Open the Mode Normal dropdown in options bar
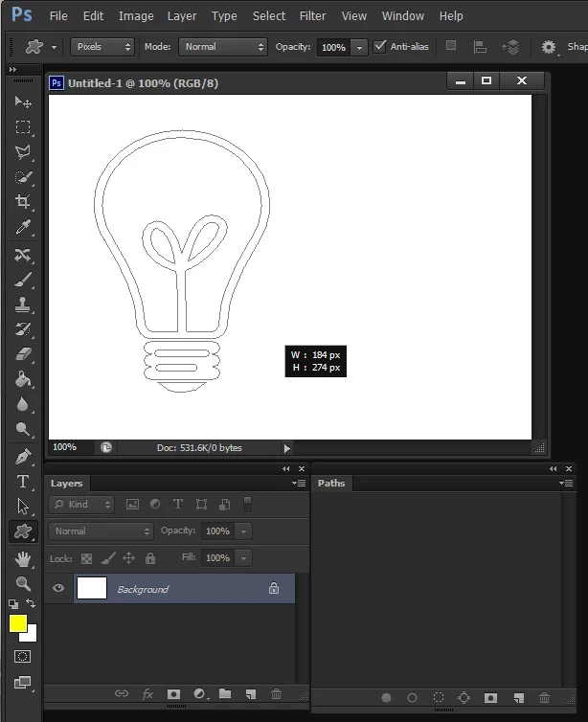Screen dimensions: 588x722 [223, 47]
